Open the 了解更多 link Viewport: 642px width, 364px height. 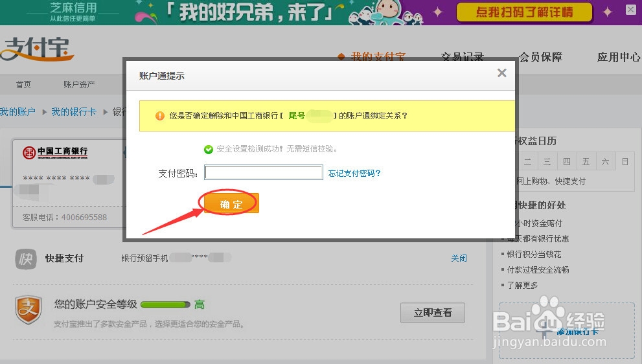click(x=522, y=285)
